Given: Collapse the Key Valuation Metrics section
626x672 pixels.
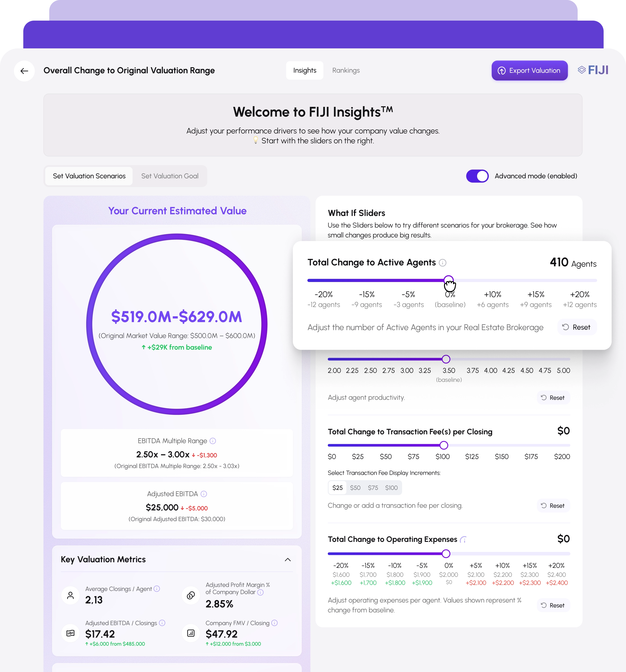Looking at the screenshot, I should coord(288,559).
